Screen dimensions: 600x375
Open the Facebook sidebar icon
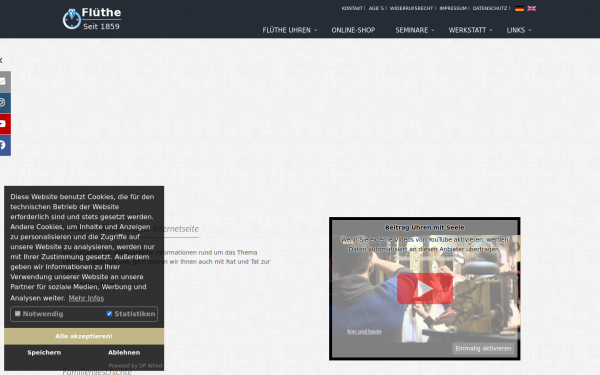[x=4, y=145]
